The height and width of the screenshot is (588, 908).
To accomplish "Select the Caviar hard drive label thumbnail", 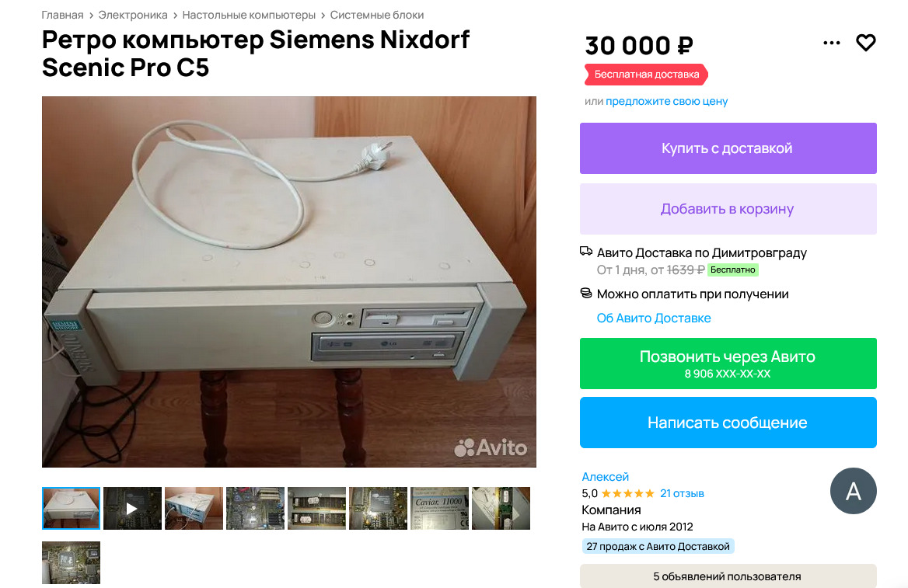I will pyautogui.click(x=439, y=508).
